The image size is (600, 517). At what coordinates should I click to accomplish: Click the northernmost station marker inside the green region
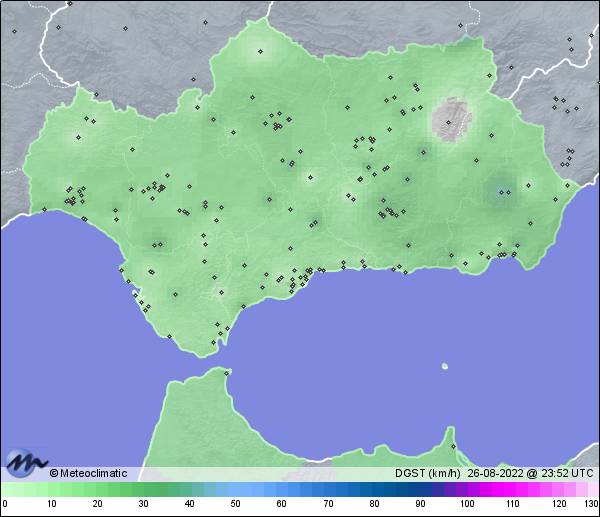tap(260, 51)
